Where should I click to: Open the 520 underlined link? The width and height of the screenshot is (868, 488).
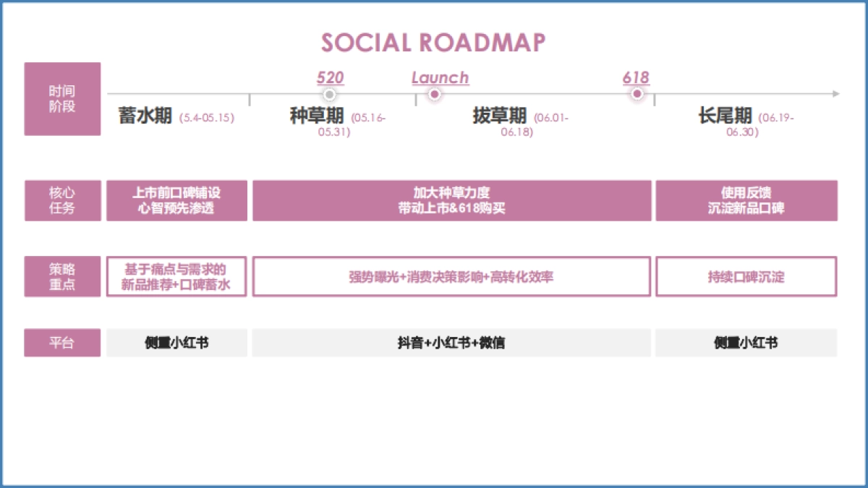pos(329,77)
